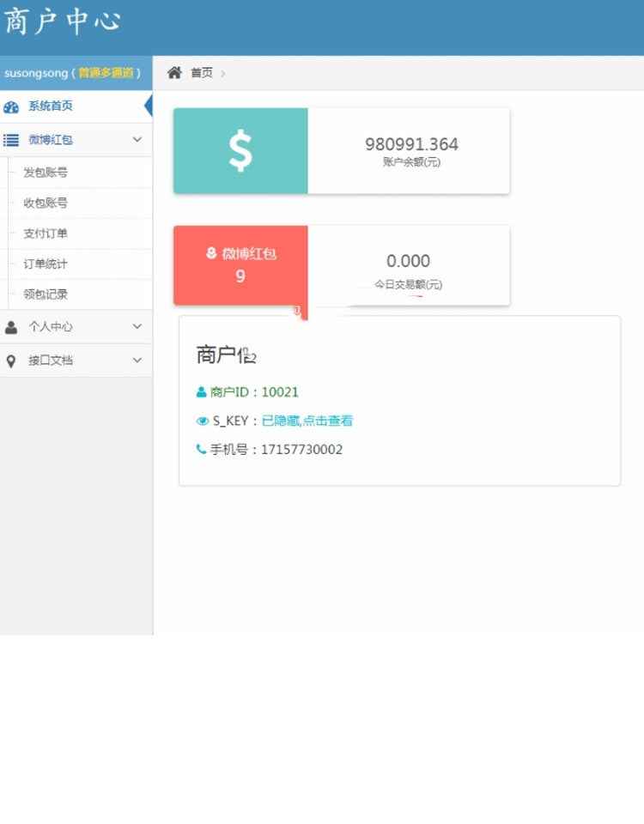Select 订单统计 menu item
Viewport: 644px width, 824px height.
coord(46,264)
